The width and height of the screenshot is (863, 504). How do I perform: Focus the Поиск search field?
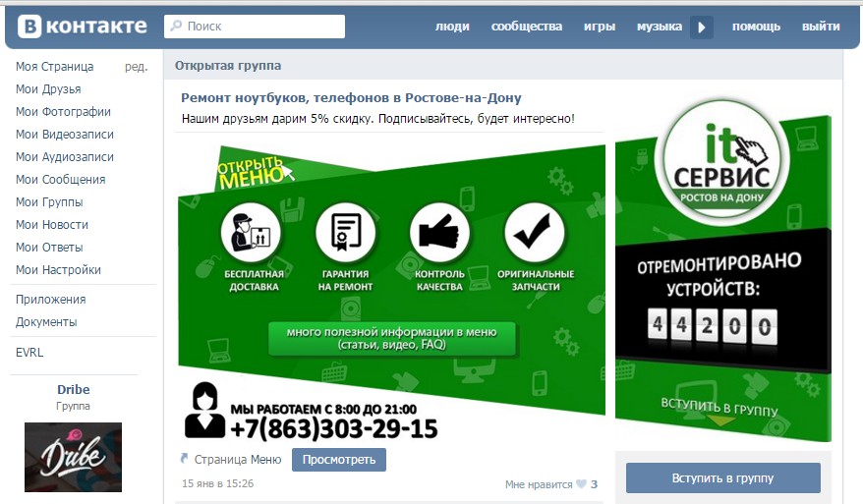tap(255, 27)
